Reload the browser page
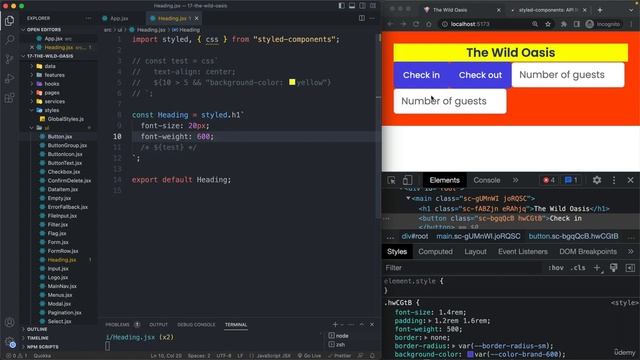 416,24
